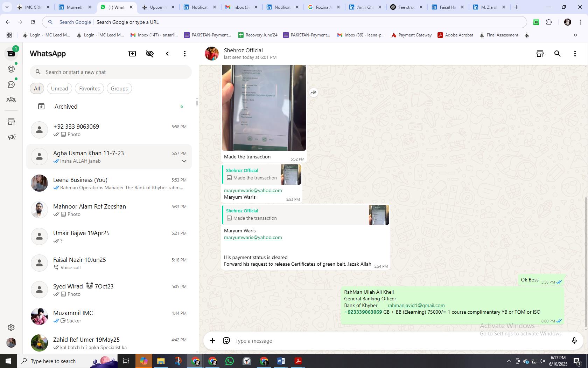The width and height of the screenshot is (588, 368).
Task: Open the Communities icon in sidebar
Action: click(11, 100)
